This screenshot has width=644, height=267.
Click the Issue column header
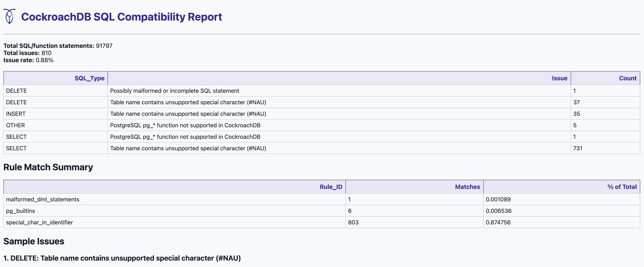[x=559, y=78]
